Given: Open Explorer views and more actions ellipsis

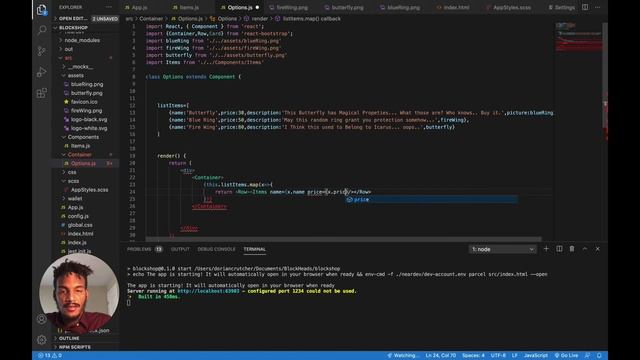Looking at the screenshot, I should click(x=109, y=7).
